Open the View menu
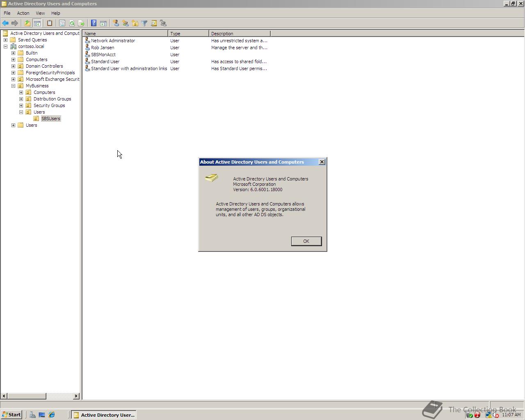This screenshot has height=420, width=525. coord(40,13)
